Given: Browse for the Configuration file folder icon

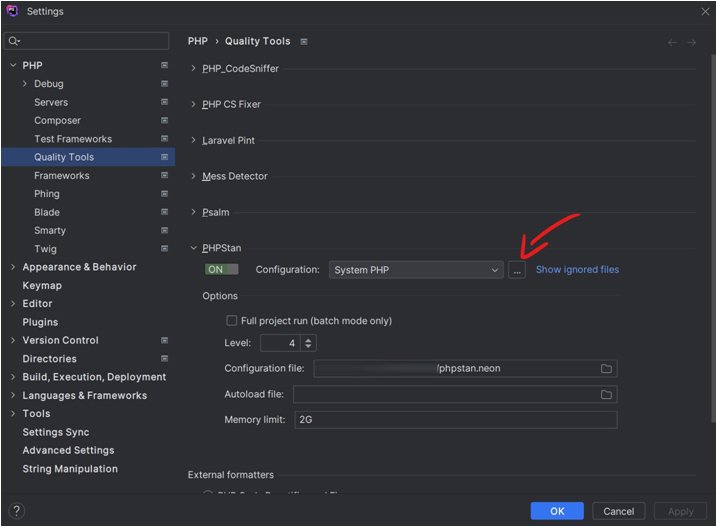Looking at the screenshot, I should [606, 369].
